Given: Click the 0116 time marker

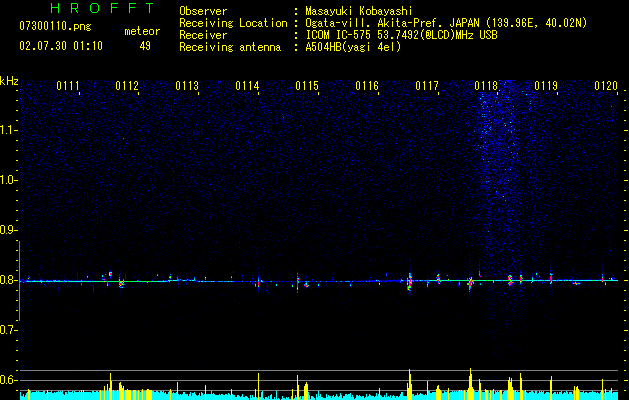Looking at the screenshot, I should (x=367, y=86).
